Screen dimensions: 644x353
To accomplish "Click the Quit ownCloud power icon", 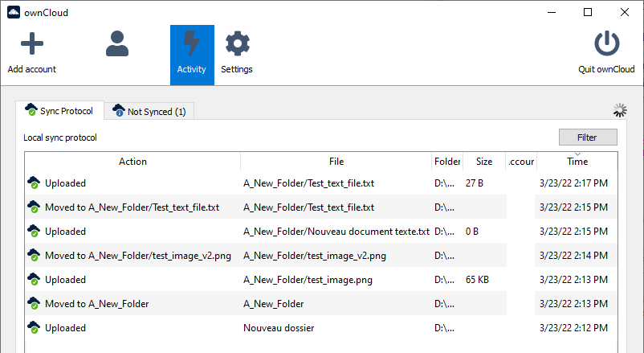I will point(606,43).
